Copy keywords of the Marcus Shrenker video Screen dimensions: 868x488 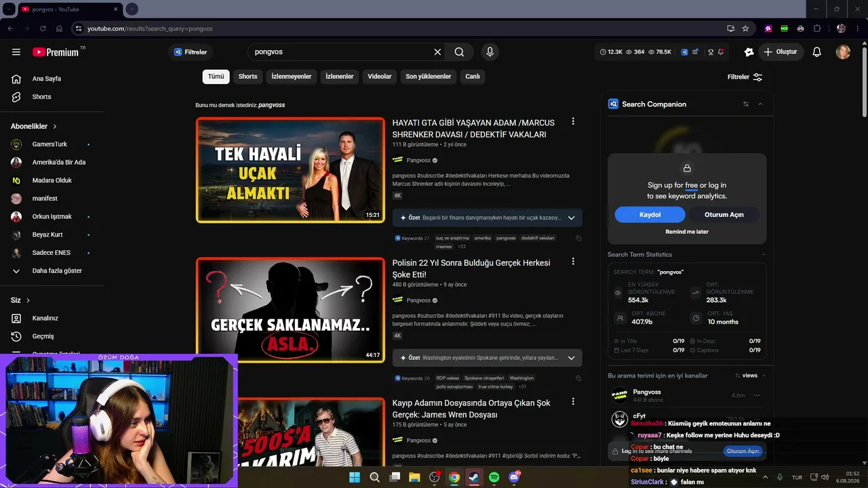[x=578, y=239]
